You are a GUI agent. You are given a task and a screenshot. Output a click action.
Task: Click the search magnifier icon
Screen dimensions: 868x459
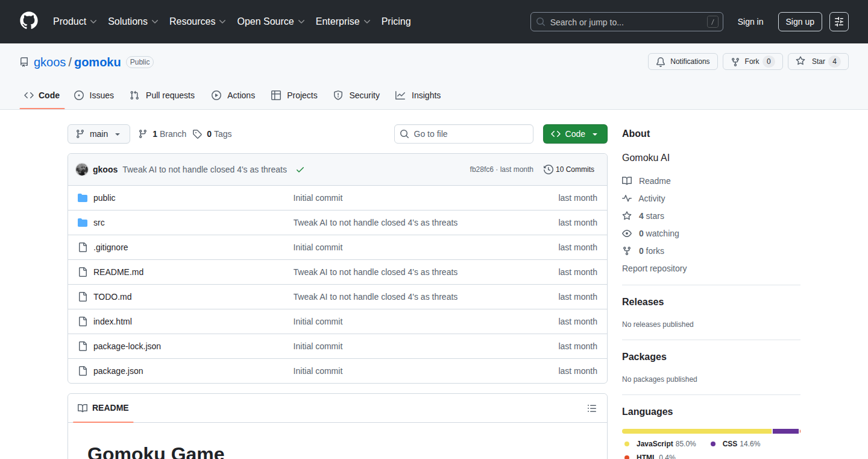coord(541,22)
